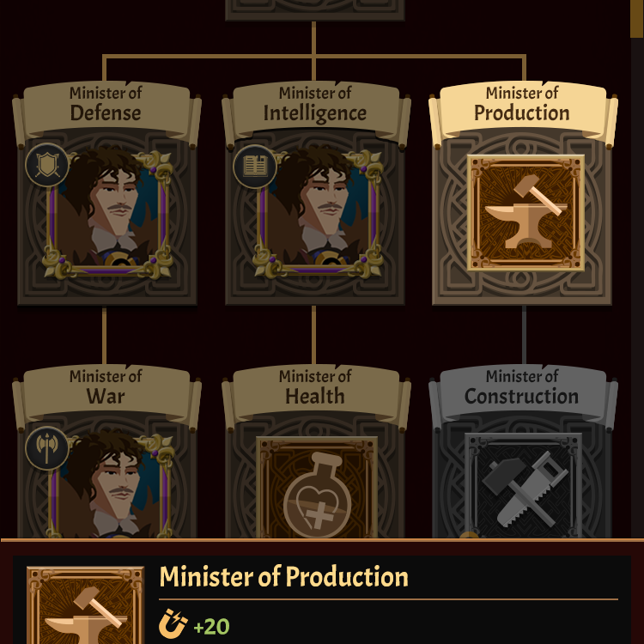This screenshot has height=644, width=644.
Task: Select the Minister of Production banner
Action: point(523,110)
